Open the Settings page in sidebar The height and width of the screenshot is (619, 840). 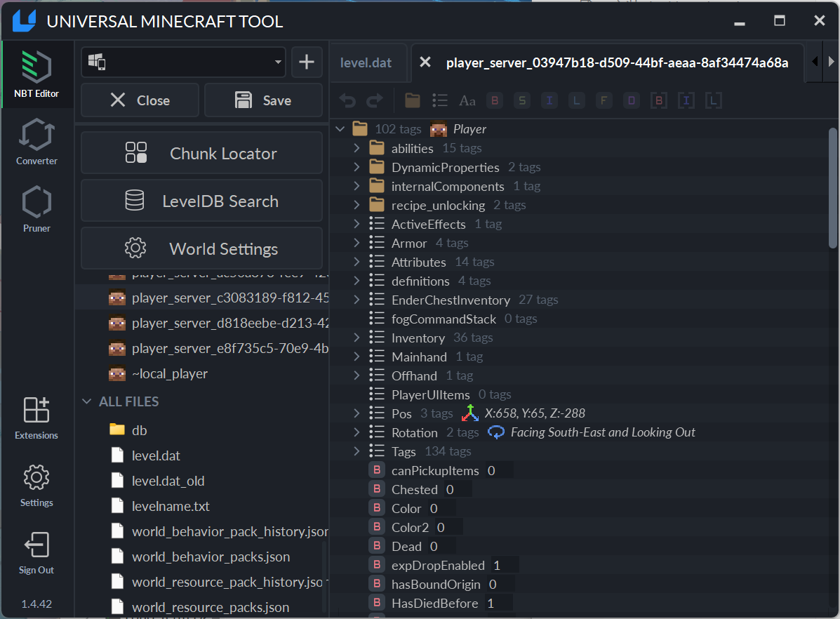pos(36,486)
